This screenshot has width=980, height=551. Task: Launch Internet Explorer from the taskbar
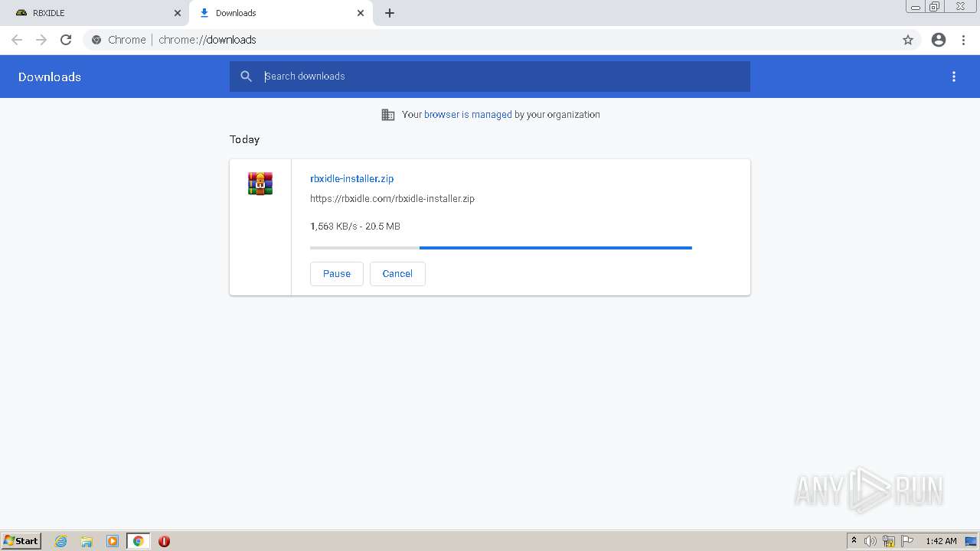(x=61, y=541)
